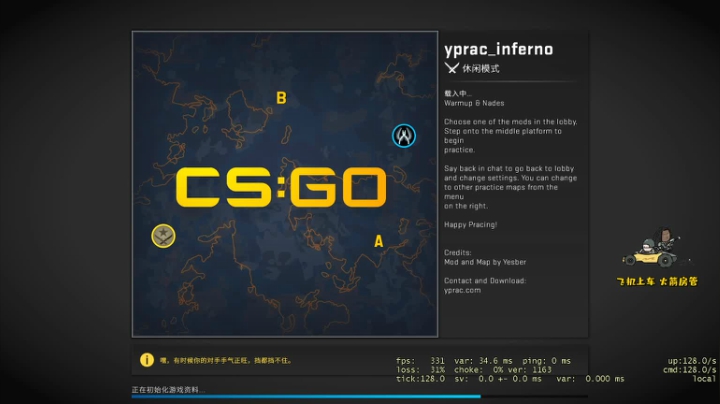The width and height of the screenshot is (720, 404).
Task: Click bombsite A marker on map
Action: 378,241
